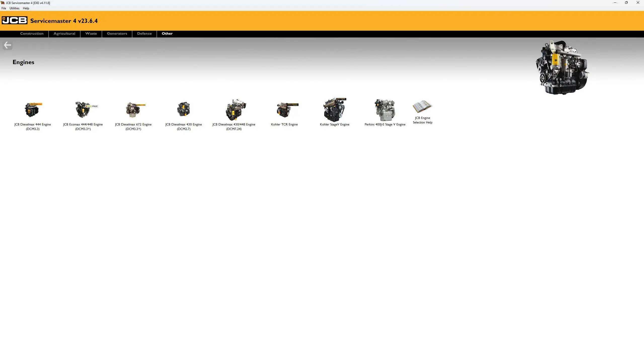Click the Agricultural tab
The image size is (644, 346).
point(64,33)
